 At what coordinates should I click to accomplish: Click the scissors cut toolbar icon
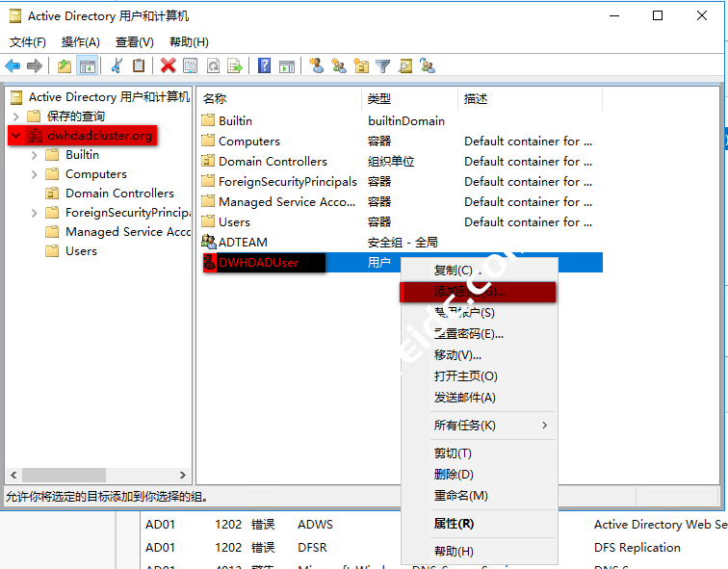[x=117, y=65]
